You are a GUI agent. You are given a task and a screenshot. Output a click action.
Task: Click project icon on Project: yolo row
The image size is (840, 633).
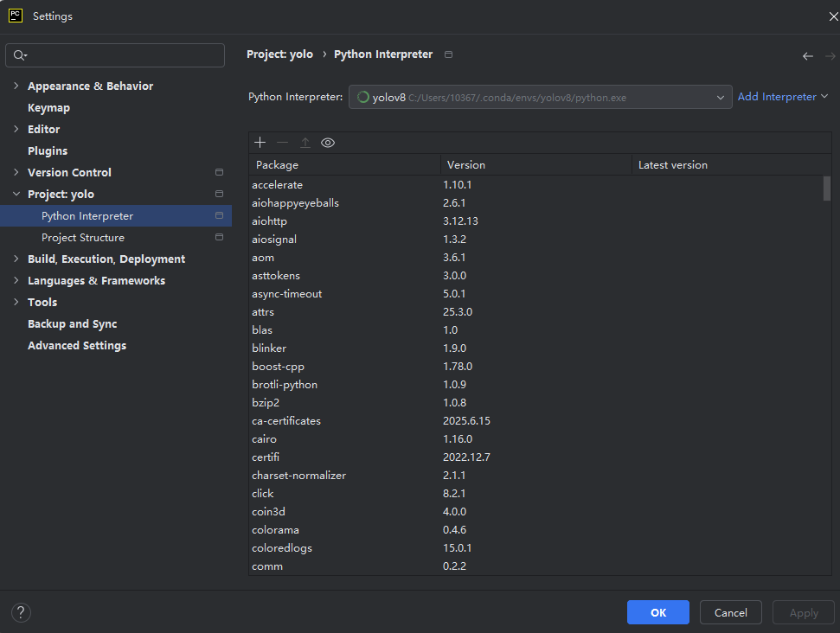(x=219, y=194)
